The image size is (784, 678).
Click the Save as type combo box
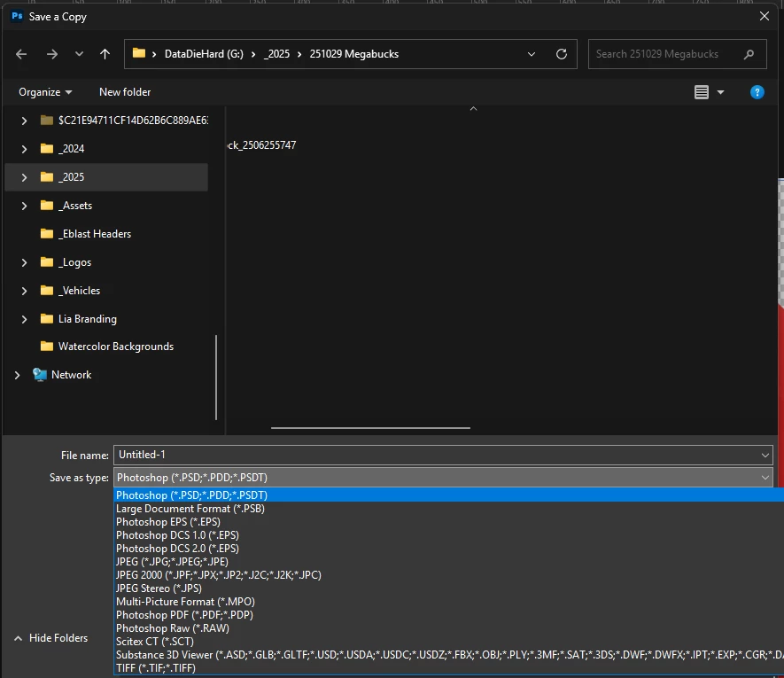[x=443, y=478]
